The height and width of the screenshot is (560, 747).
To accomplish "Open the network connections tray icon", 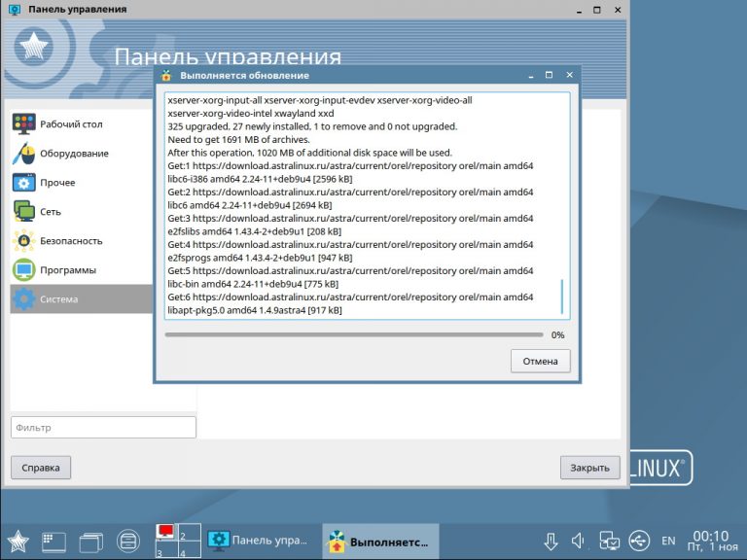I will click(609, 542).
